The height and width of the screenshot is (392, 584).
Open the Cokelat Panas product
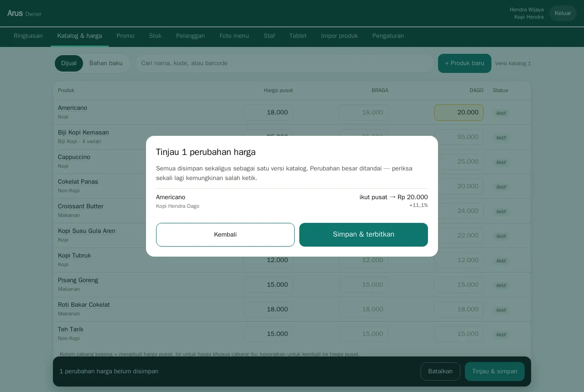(78, 182)
